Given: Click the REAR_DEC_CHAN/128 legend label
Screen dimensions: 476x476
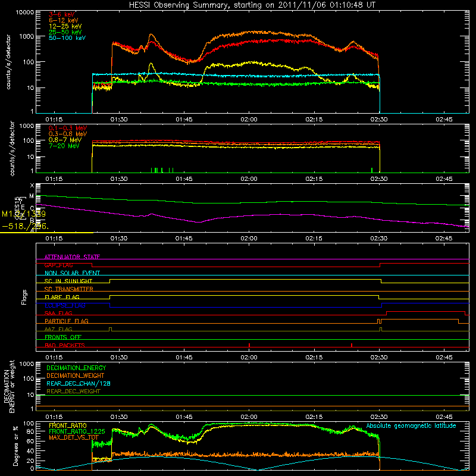Looking at the screenshot, I should [79, 383].
